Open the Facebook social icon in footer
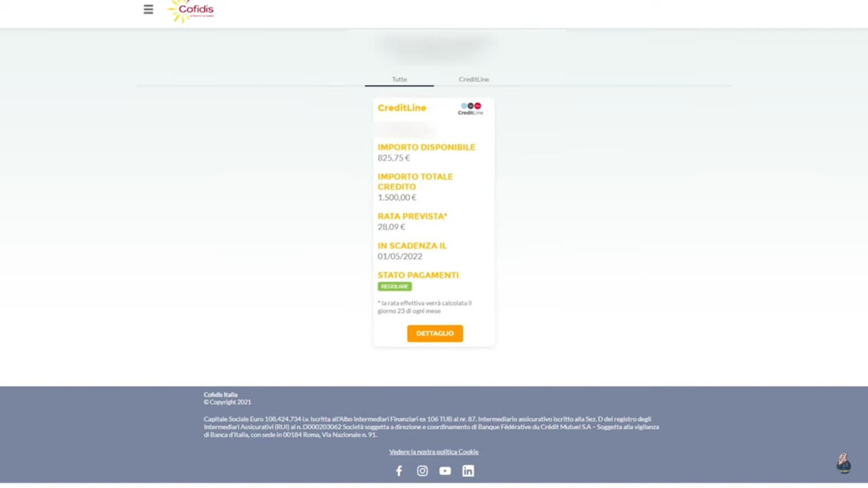 (x=399, y=470)
